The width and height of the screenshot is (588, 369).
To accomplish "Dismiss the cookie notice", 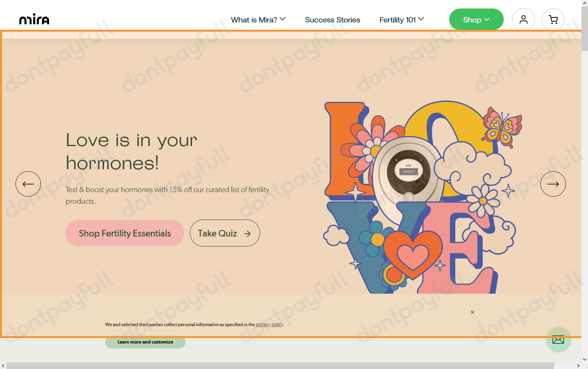I will point(472,312).
